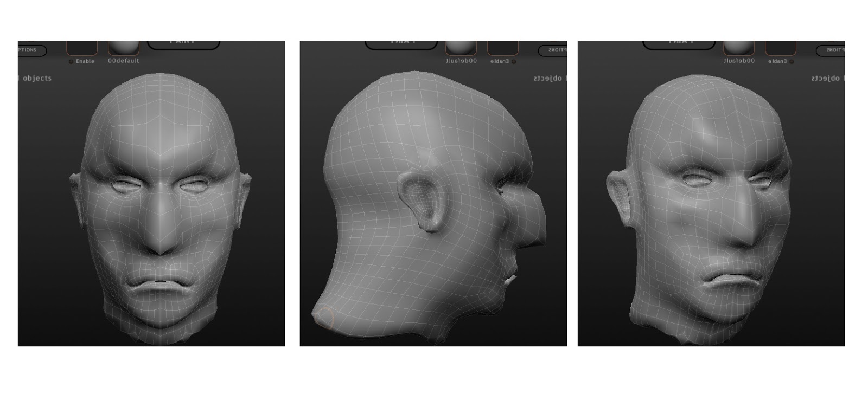Select the material sphere in the three-quarter view panel
The image size is (868, 407).
pos(739,48)
